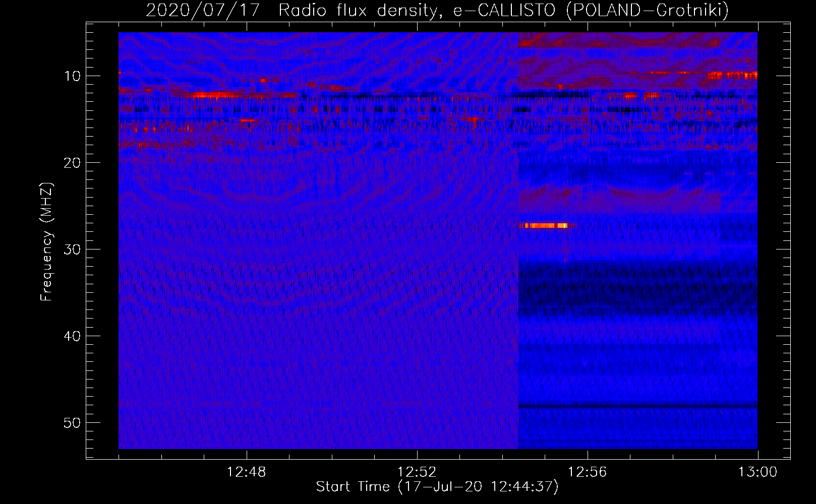
Task: Click the 'Start Time (17-Jul-20 12:44:37)' label
Action: coord(437,487)
